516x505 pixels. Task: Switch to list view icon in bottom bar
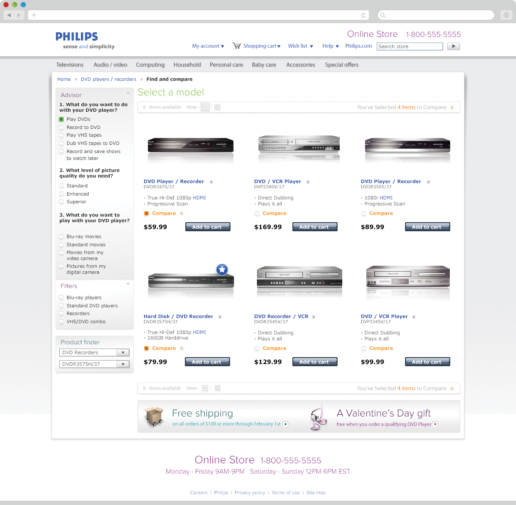click(217, 388)
